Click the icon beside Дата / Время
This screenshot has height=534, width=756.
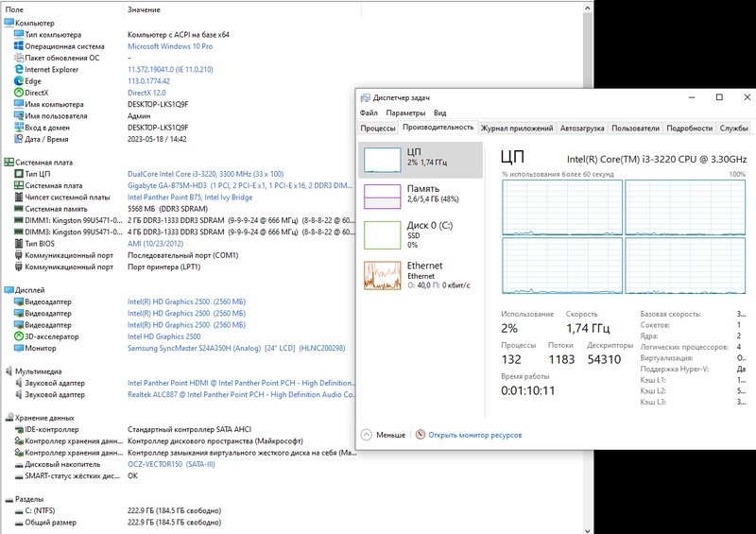(x=19, y=139)
